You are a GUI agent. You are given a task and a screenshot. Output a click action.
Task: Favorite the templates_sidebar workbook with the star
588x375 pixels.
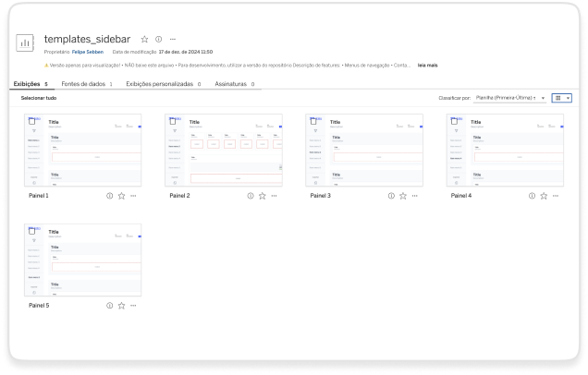point(144,40)
